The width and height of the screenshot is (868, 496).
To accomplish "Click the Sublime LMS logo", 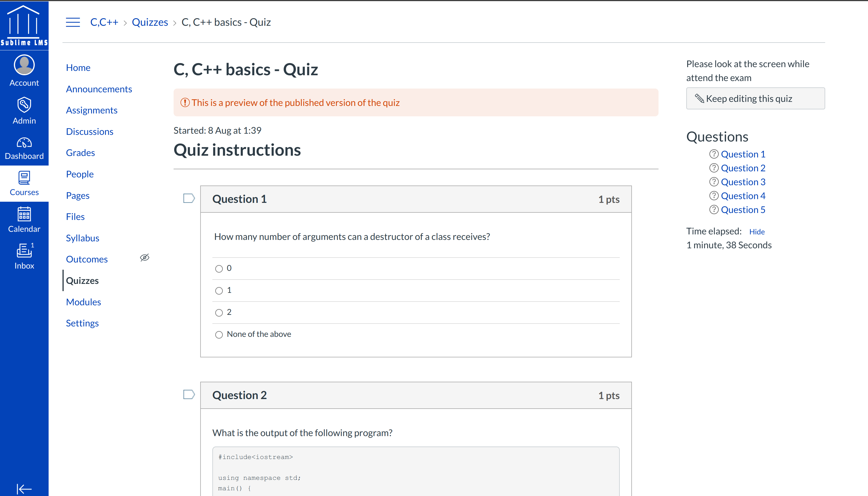I will pos(24,24).
